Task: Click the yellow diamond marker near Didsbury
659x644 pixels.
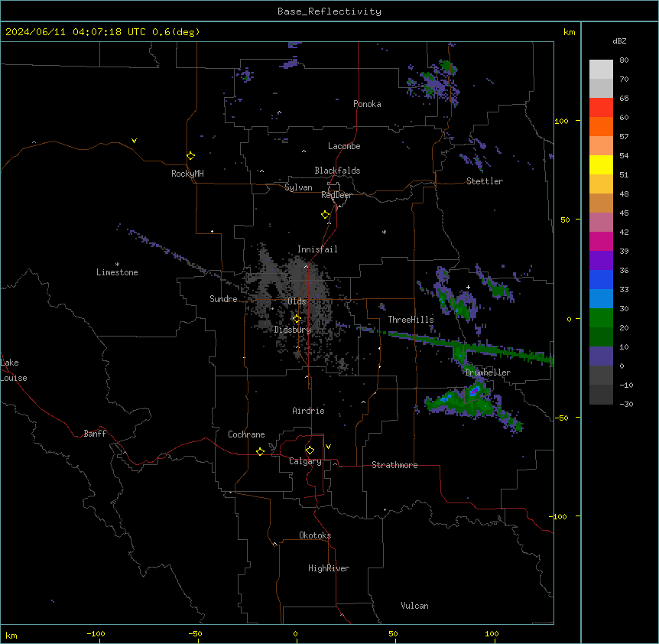Action: (x=297, y=319)
